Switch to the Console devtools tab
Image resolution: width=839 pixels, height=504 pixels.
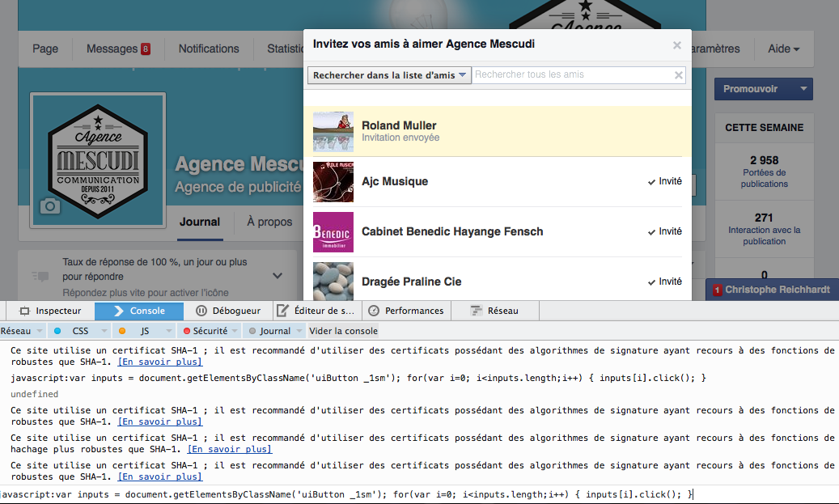(x=139, y=311)
